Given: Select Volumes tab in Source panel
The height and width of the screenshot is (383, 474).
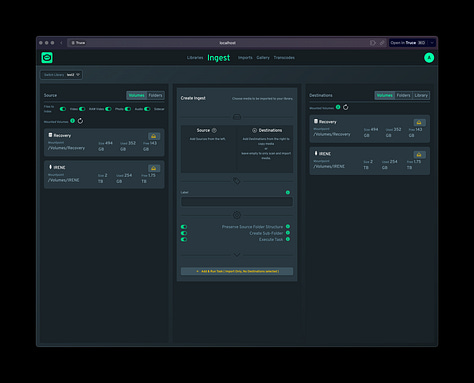Looking at the screenshot, I should 136,95.
